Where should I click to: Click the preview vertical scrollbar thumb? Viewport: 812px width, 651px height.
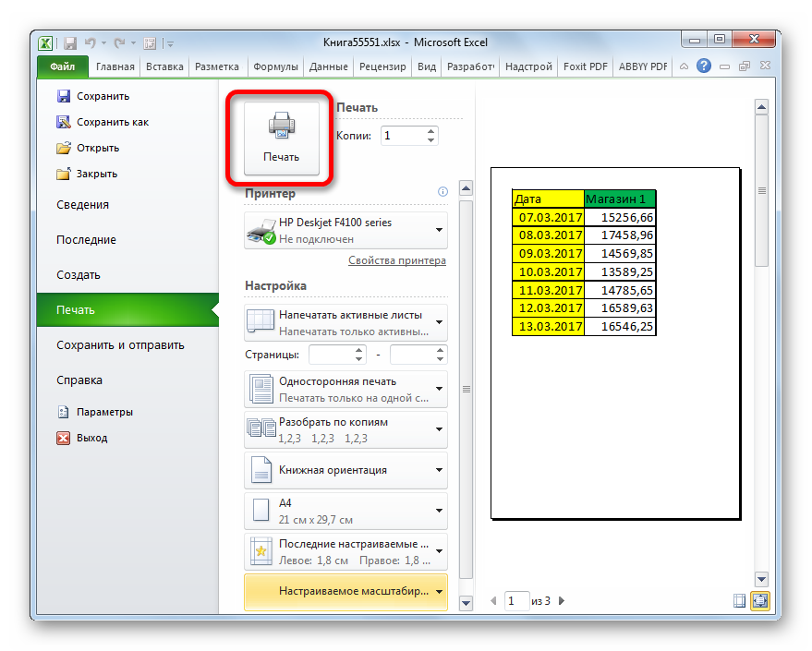761,190
